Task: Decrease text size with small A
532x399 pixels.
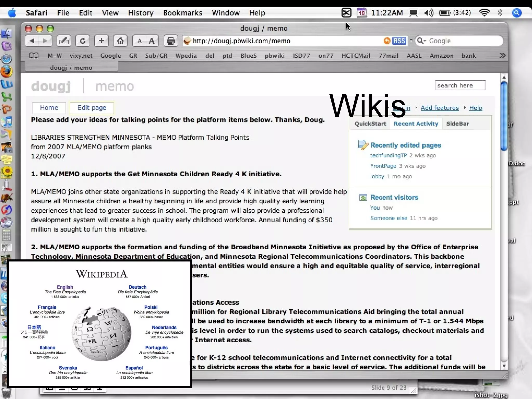Action: [139, 41]
